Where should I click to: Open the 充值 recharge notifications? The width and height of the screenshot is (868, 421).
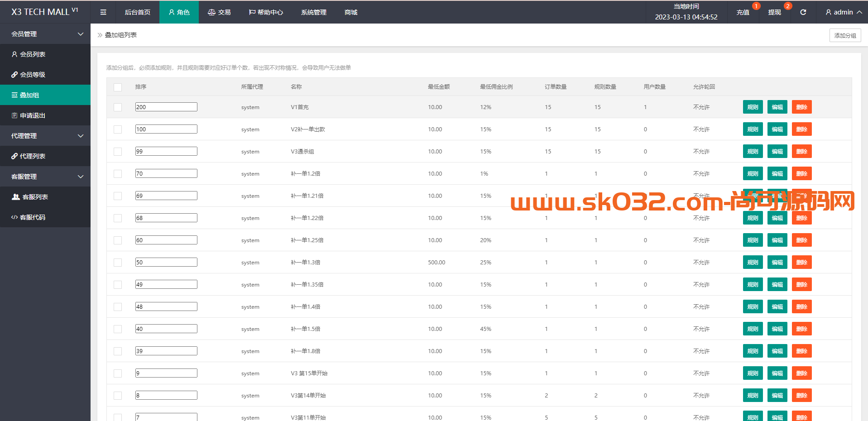pos(743,12)
